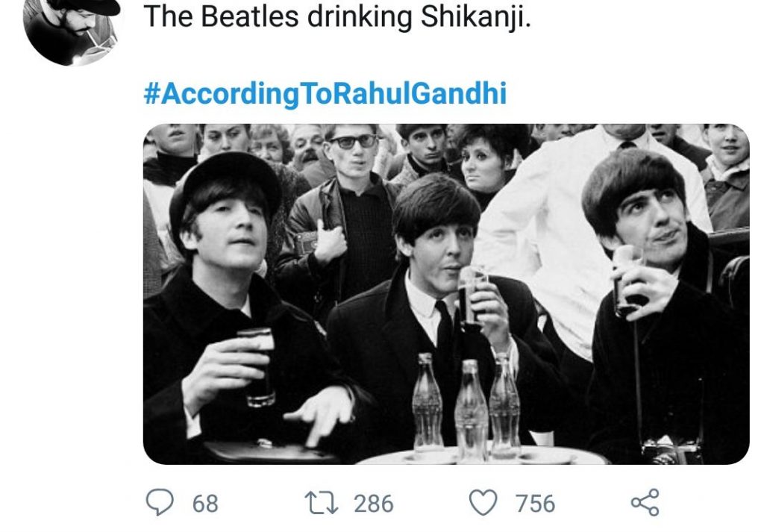Click the 286 retweets count
The width and height of the screenshot is (764, 532).
pyautogui.click(x=373, y=504)
